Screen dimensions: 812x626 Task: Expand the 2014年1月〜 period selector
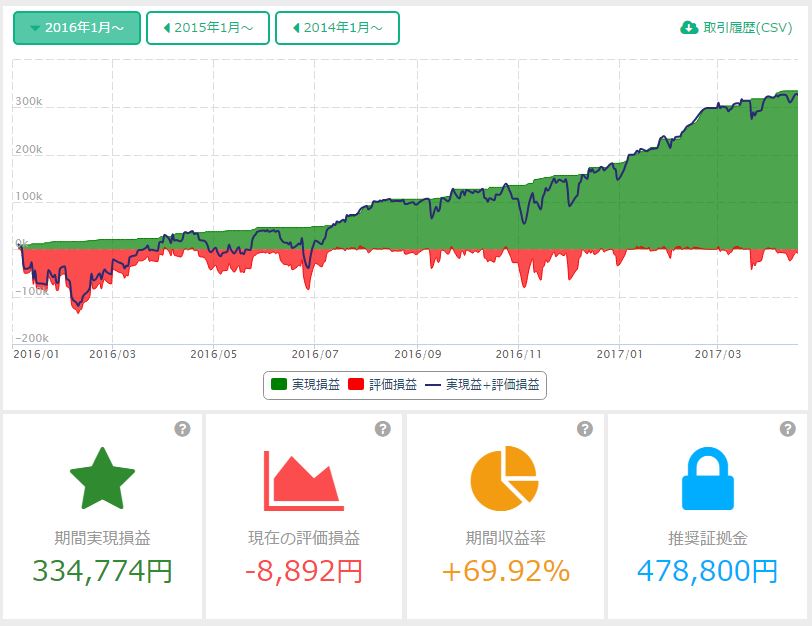click(x=337, y=28)
